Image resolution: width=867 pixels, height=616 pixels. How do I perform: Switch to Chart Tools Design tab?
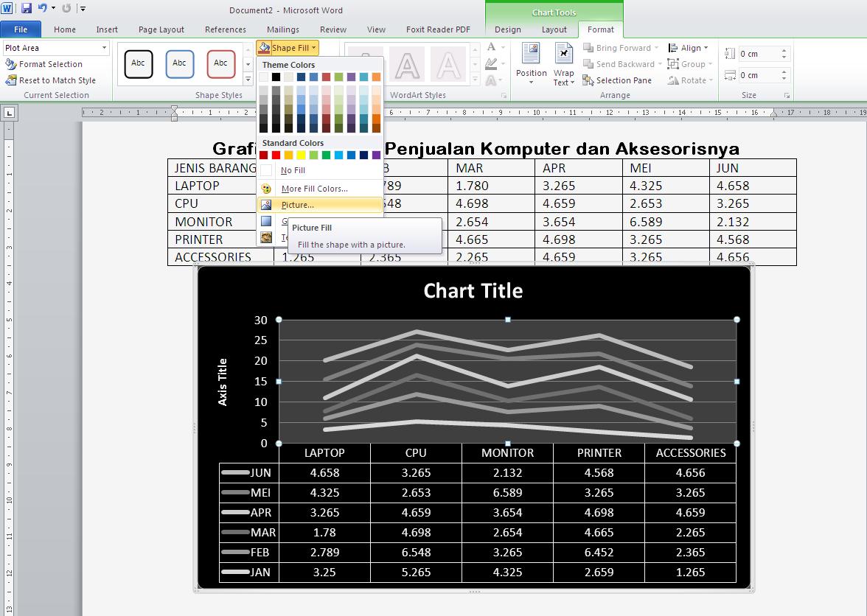point(507,29)
